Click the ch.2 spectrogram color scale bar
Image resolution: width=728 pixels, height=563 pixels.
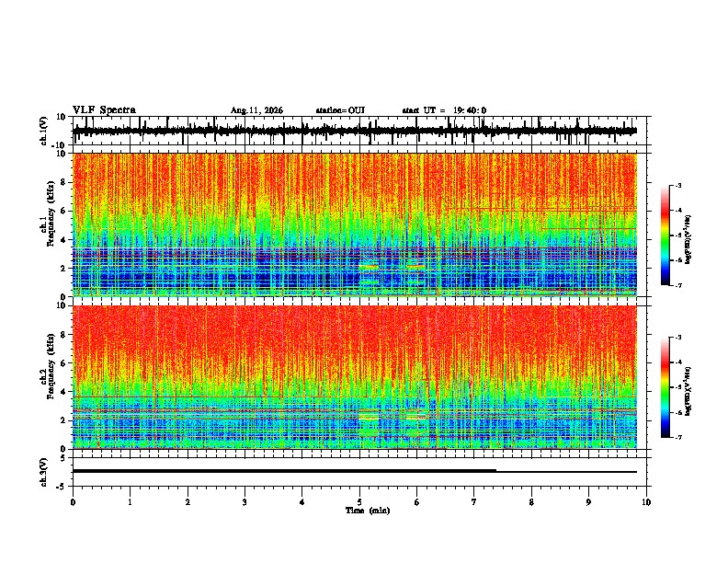665,387
